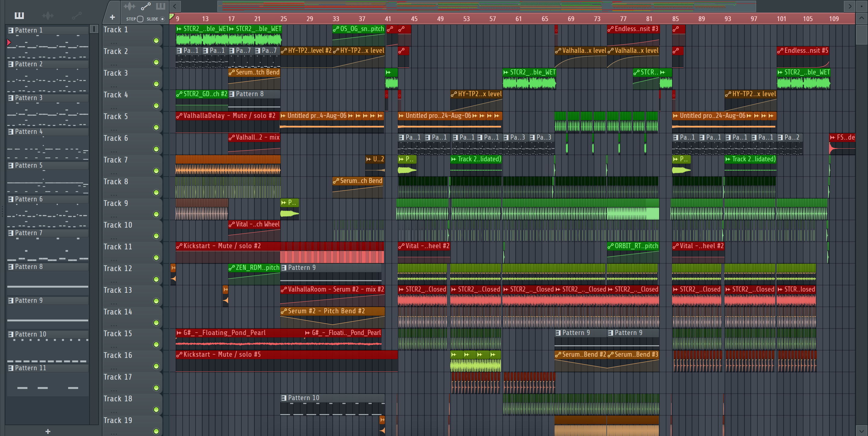Open the Valhall..2 - mix clip menu on Track 6
The width and height of the screenshot is (868, 436).
click(x=231, y=137)
